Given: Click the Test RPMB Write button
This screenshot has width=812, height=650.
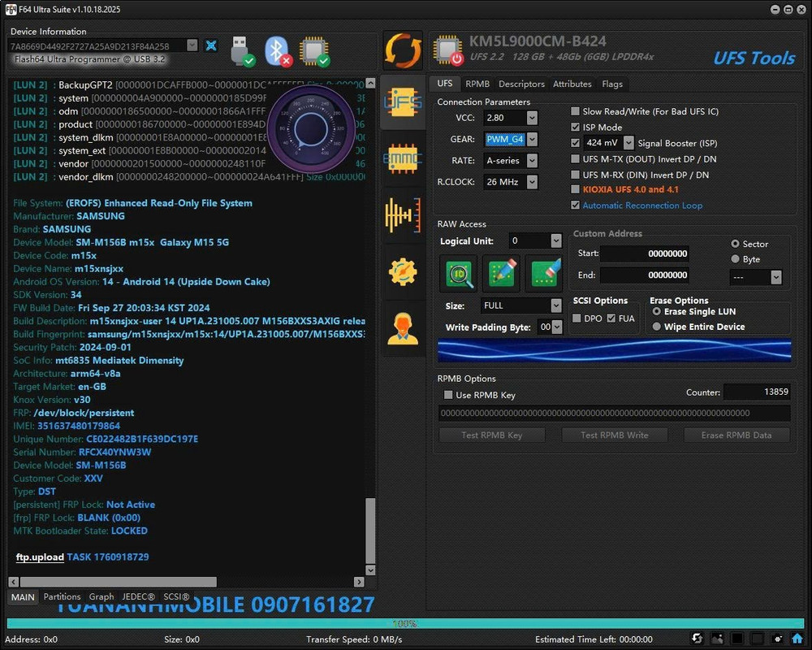Looking at the screenshot, I should pos(614,435).
